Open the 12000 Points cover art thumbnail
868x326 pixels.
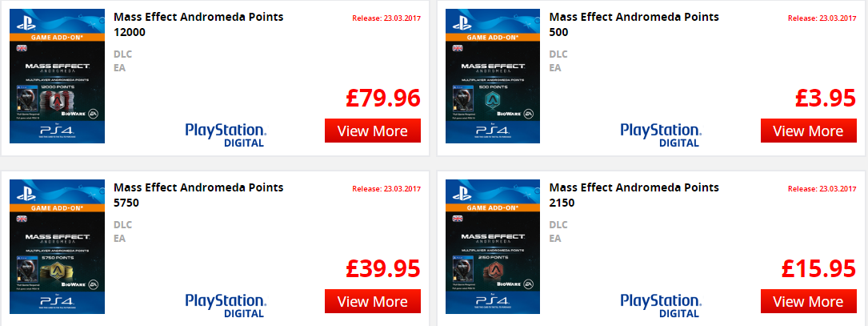coord(57,76)
